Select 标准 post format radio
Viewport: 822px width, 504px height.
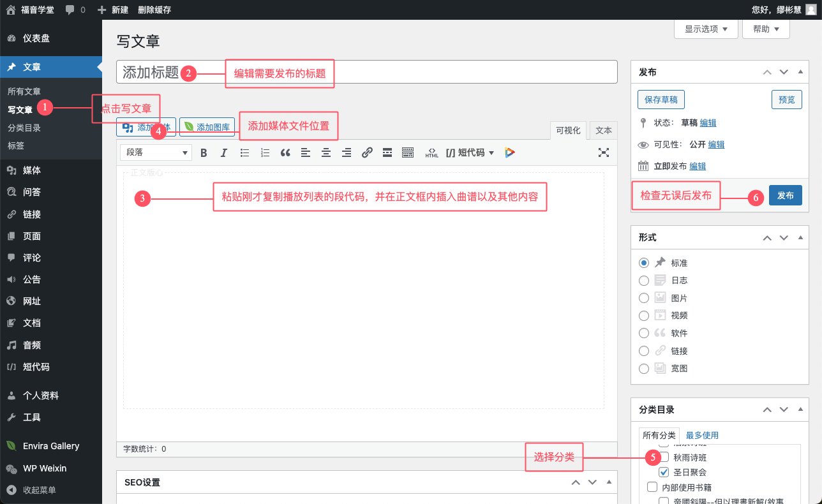coord(644,263)
